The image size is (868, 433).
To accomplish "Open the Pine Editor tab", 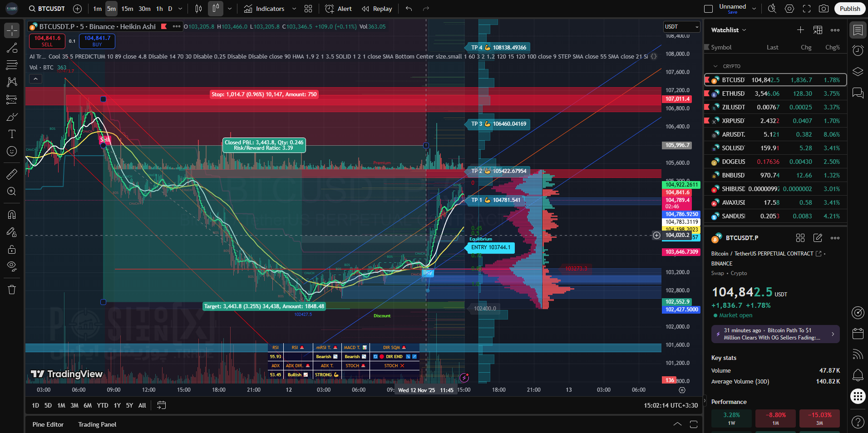I will tap(48, 424).
